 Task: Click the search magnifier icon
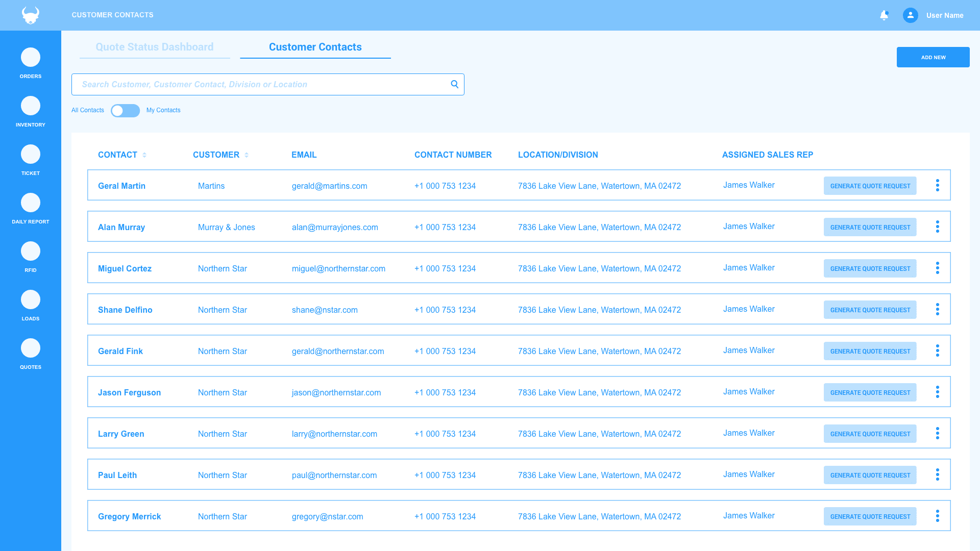[454, 84]
